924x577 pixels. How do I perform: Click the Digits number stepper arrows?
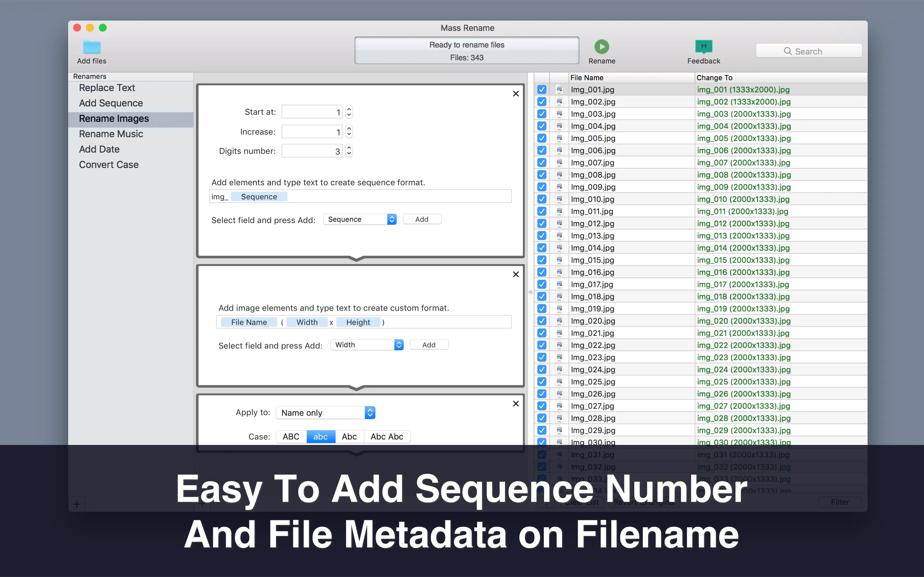pyautogui.click(x=349, y=151)
